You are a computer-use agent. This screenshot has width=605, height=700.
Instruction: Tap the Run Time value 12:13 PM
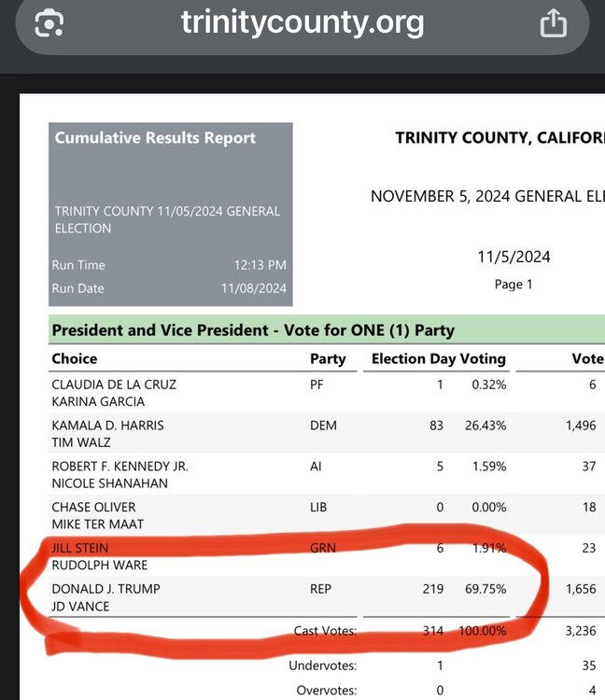click(260, 265)
